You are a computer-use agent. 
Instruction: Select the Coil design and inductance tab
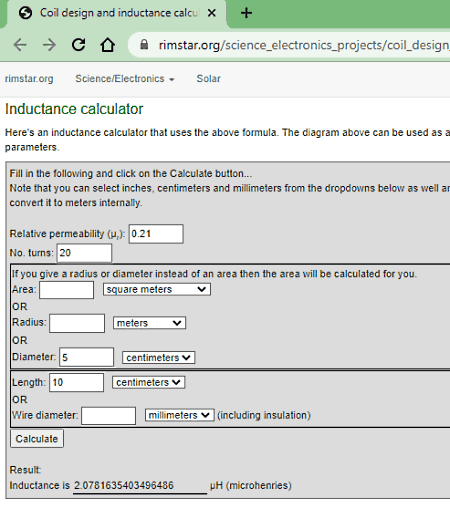click(x=116, y=13)
